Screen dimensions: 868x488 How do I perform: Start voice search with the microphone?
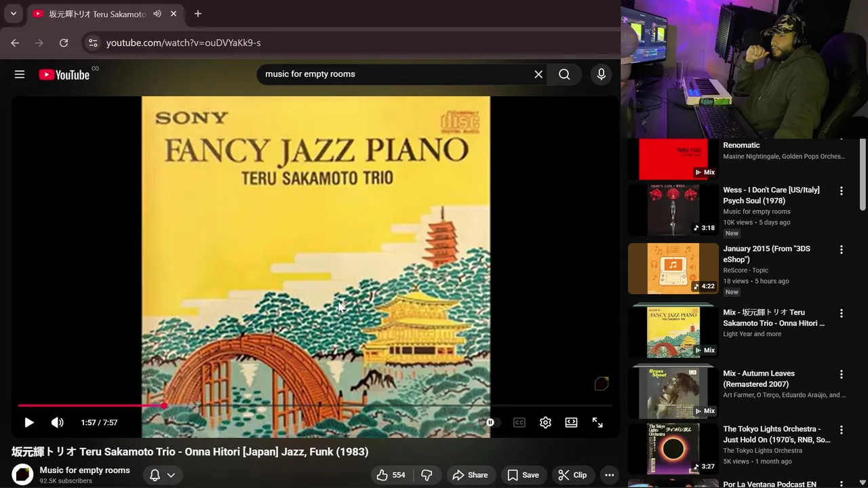click(601, 75)
